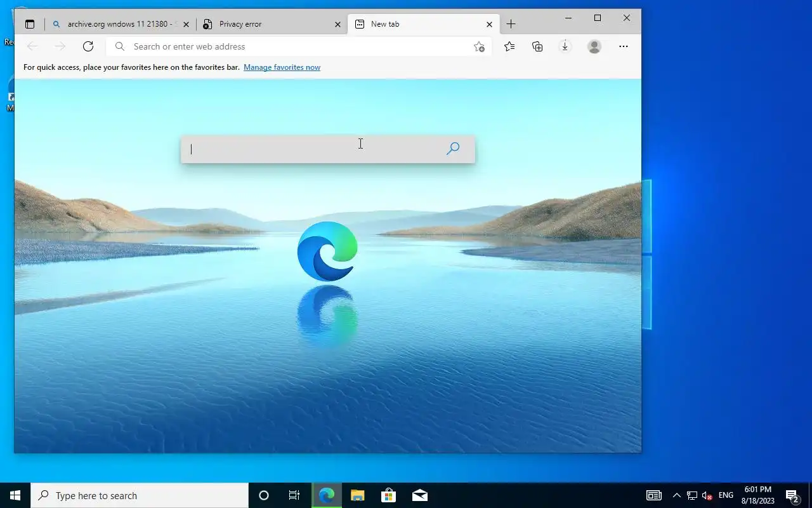This screenshot has height=508, width=812.
Task: Click the magnifier search icon in page search box
Action: coord(453,149)
